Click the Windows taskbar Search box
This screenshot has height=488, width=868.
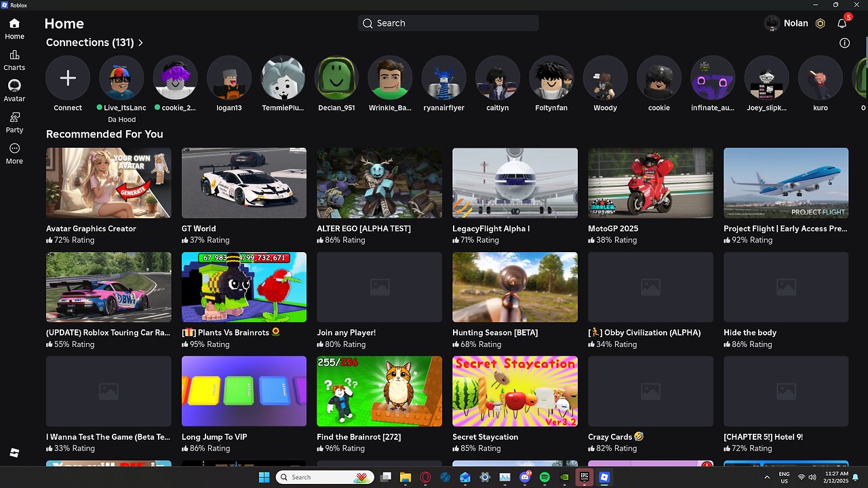pos(325,477)
